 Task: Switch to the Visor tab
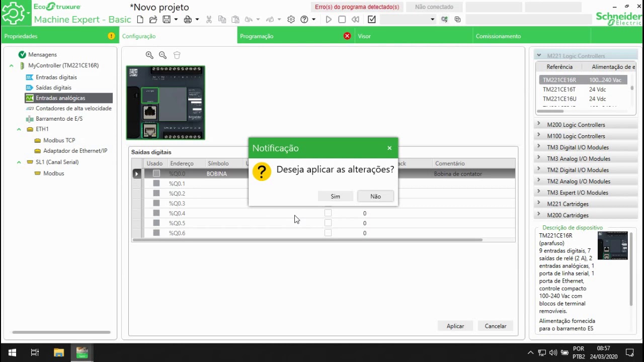click(414, 36)
